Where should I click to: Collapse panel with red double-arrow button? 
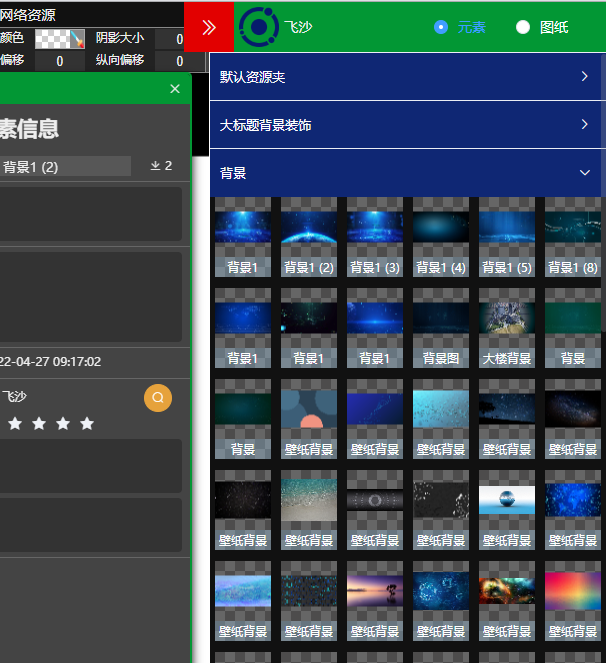point(209,27)
